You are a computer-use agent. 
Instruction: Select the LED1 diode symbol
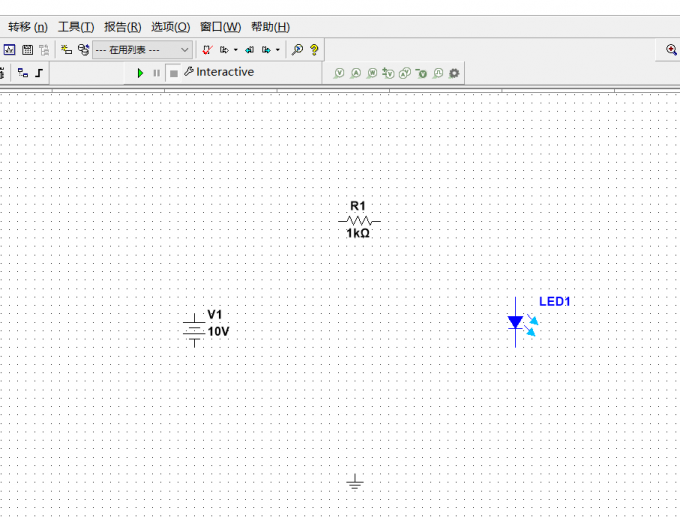[x=522, y=322]
